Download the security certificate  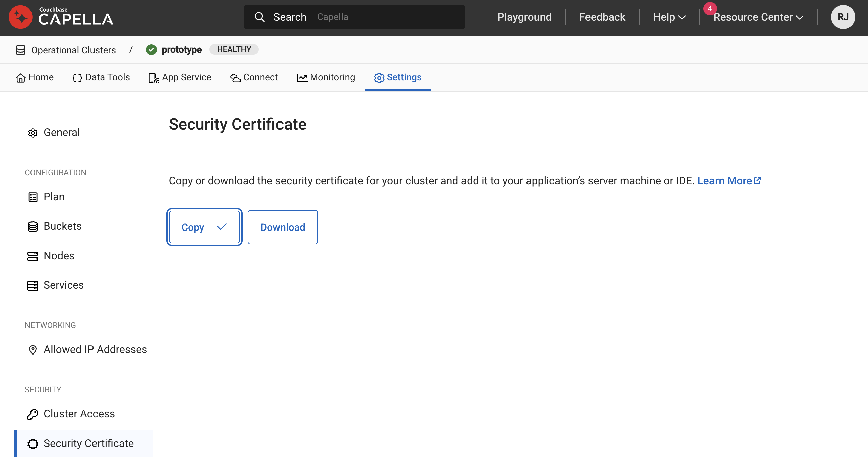pos(283,227)
